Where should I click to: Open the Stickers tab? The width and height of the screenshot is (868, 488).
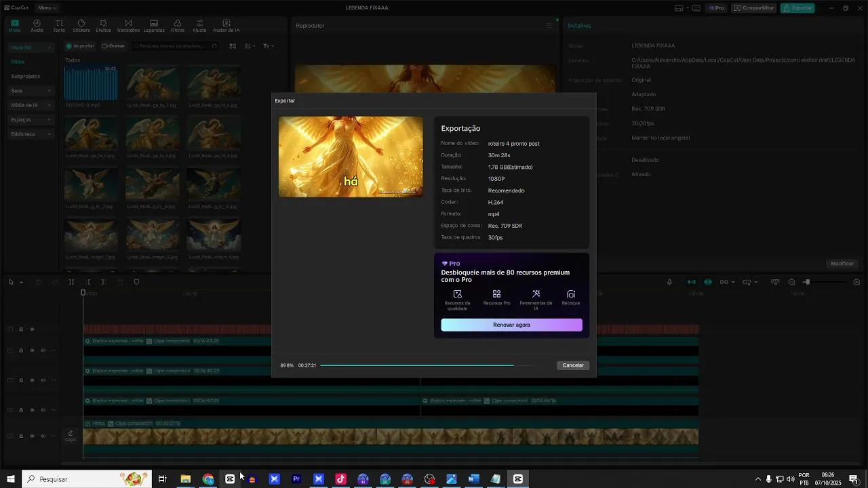(81, 26)
